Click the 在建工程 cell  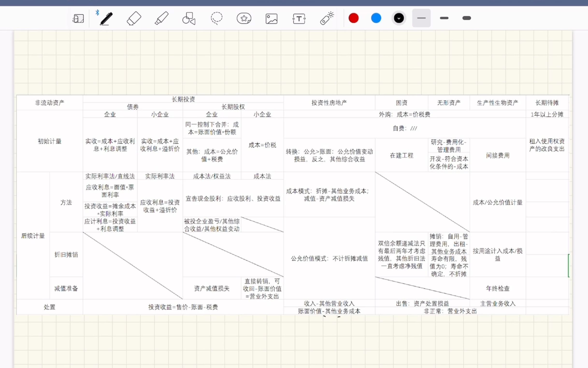pos(401,155)
